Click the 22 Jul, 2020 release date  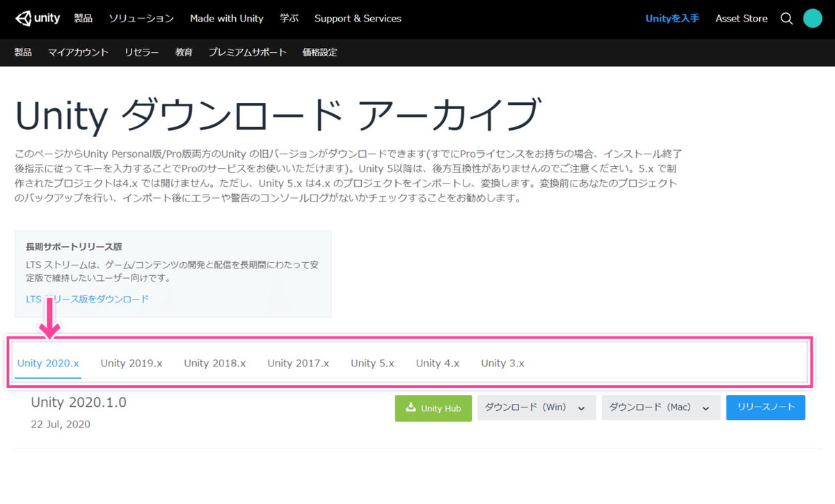[x=61, y=424]
